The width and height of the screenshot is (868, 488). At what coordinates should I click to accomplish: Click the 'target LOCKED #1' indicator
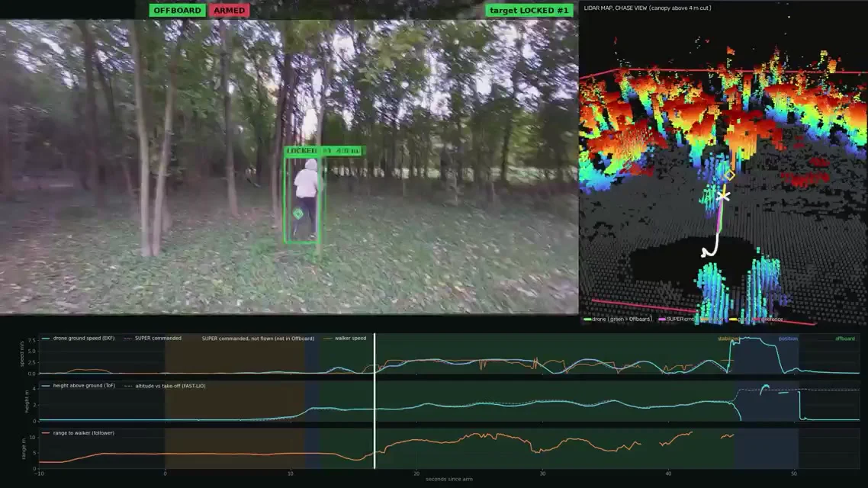pos(529,11)
